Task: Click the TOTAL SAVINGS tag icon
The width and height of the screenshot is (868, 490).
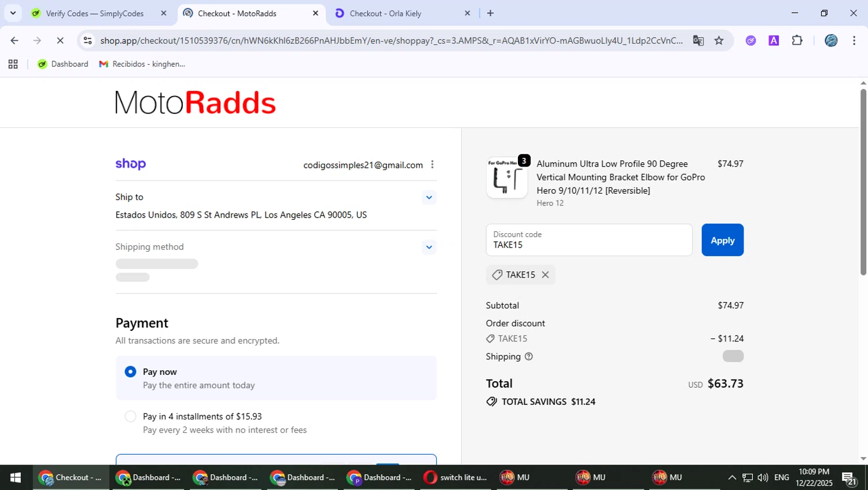Action: (492, 401)
